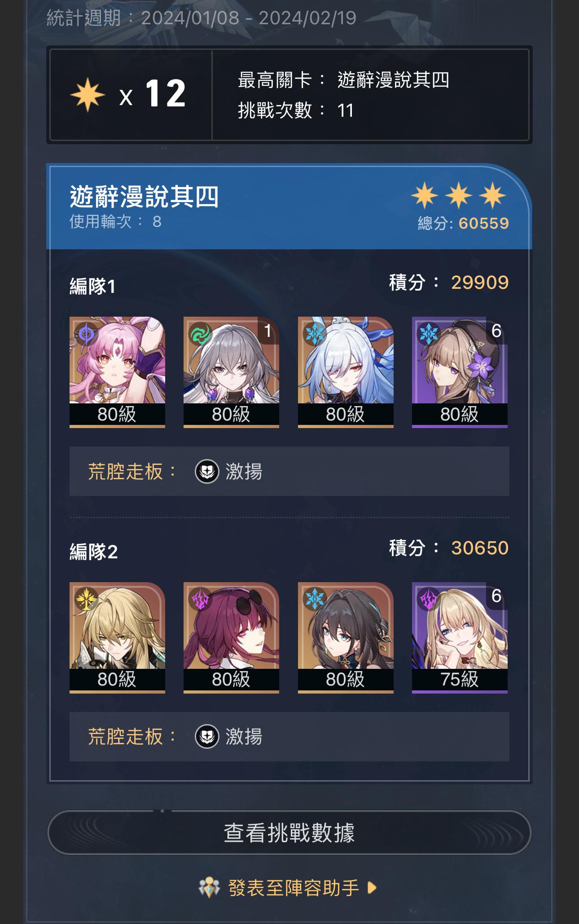Open 查看挑戰數據 challenge data button
The image size is (579, 924).
289,832
